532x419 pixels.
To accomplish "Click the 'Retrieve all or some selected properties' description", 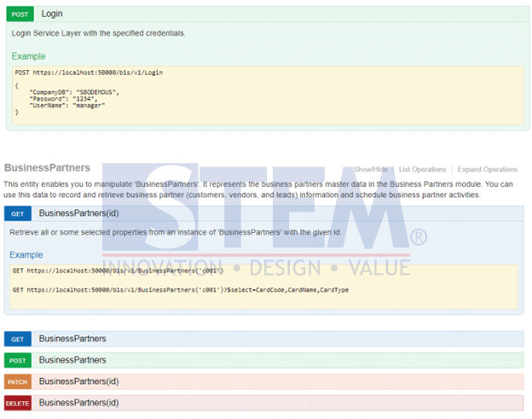I will 175,232.
